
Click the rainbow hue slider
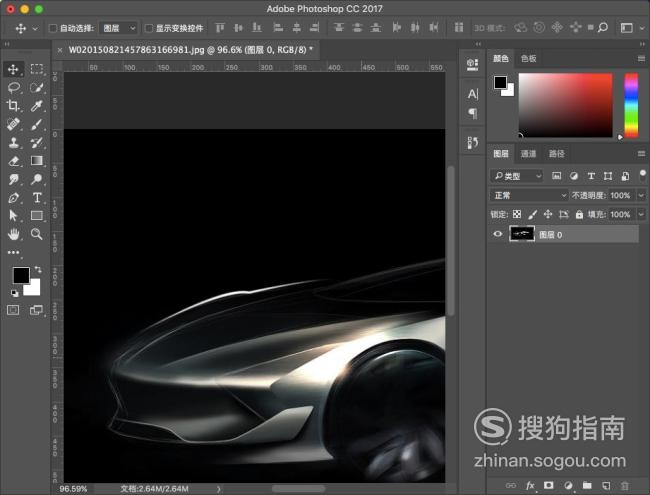coord(631,105)
